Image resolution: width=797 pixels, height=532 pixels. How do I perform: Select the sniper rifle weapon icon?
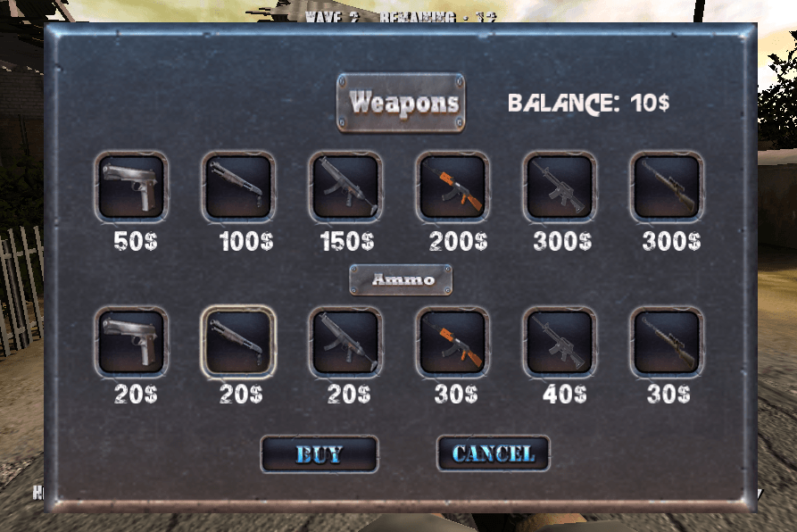click(667, 187)
